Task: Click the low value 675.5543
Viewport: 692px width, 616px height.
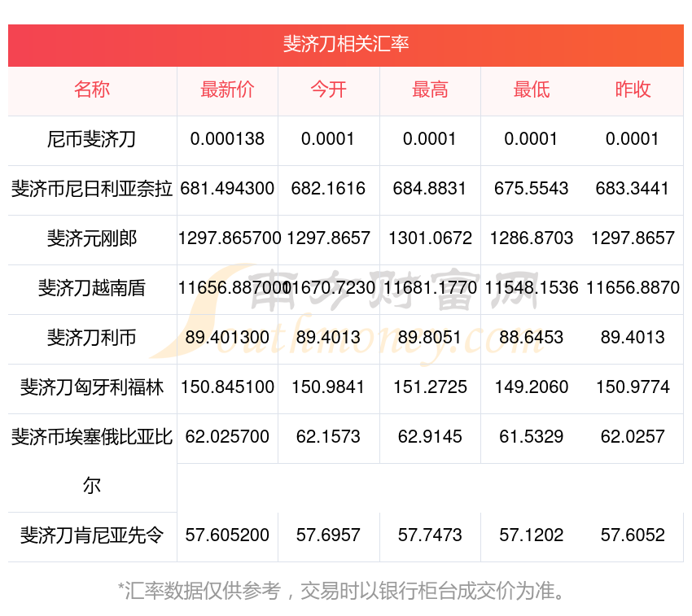Action: (532, 189)
